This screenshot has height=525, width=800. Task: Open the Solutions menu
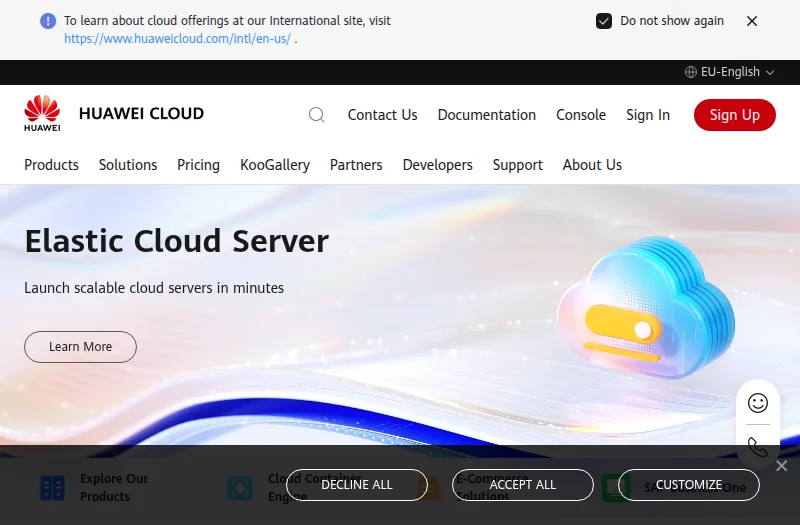pyautogui.click(x=128, y=165)
